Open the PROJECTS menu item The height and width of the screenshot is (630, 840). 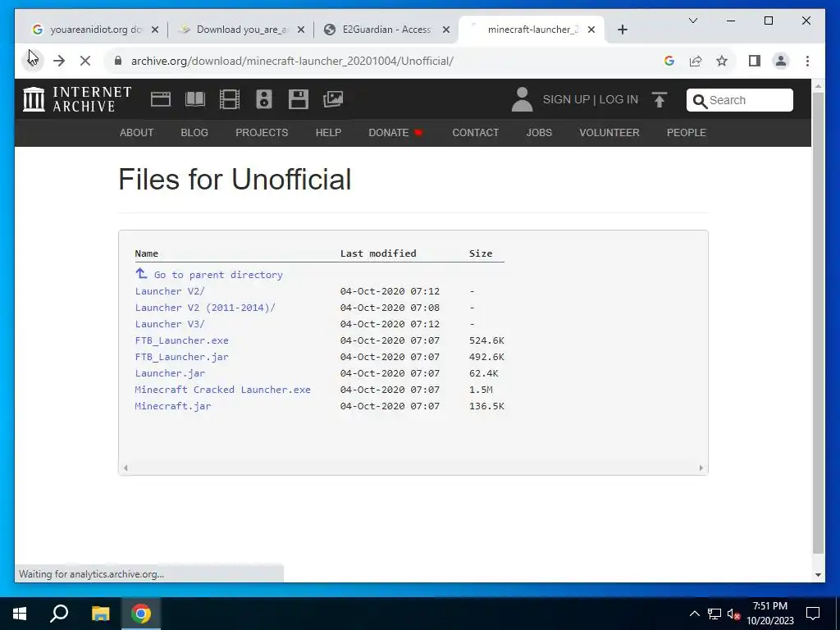point(262,133)
